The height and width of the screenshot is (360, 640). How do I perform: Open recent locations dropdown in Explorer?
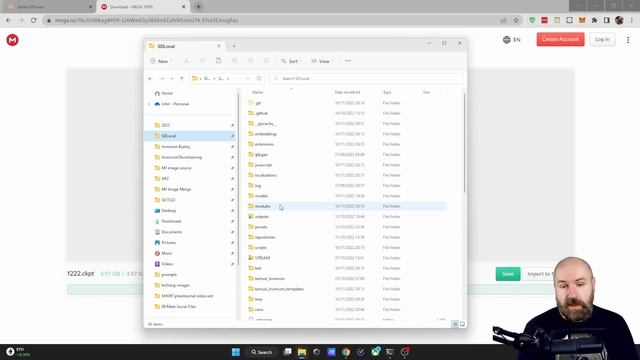(172, 78)
